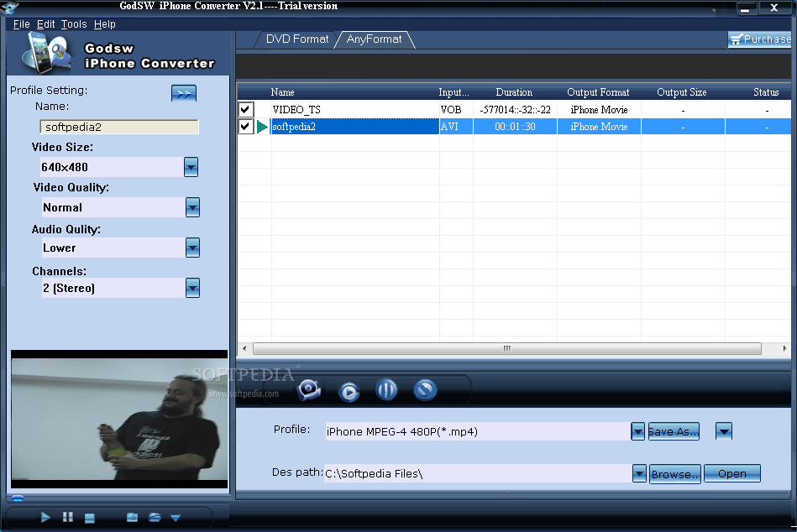Click the file list scroll right arrow
The width and height of the screenshot is (797, 532).
pos(784,348)
